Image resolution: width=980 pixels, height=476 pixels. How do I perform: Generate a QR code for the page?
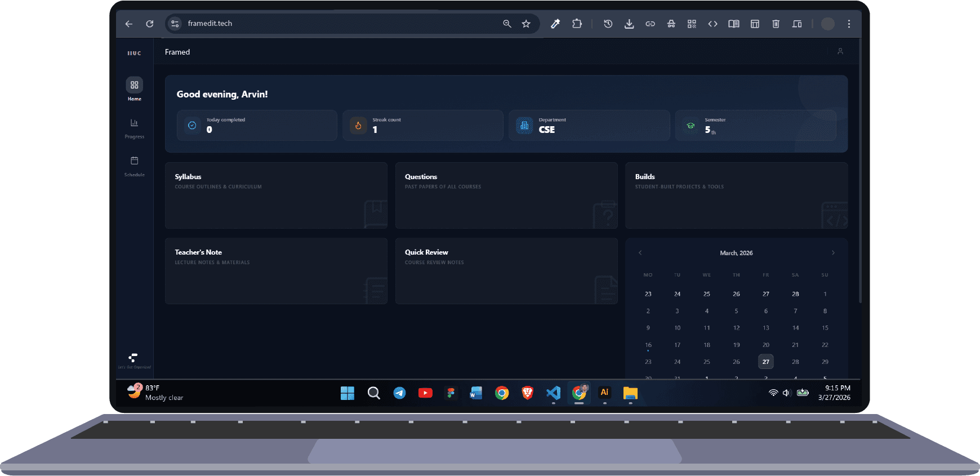[692, 24]
